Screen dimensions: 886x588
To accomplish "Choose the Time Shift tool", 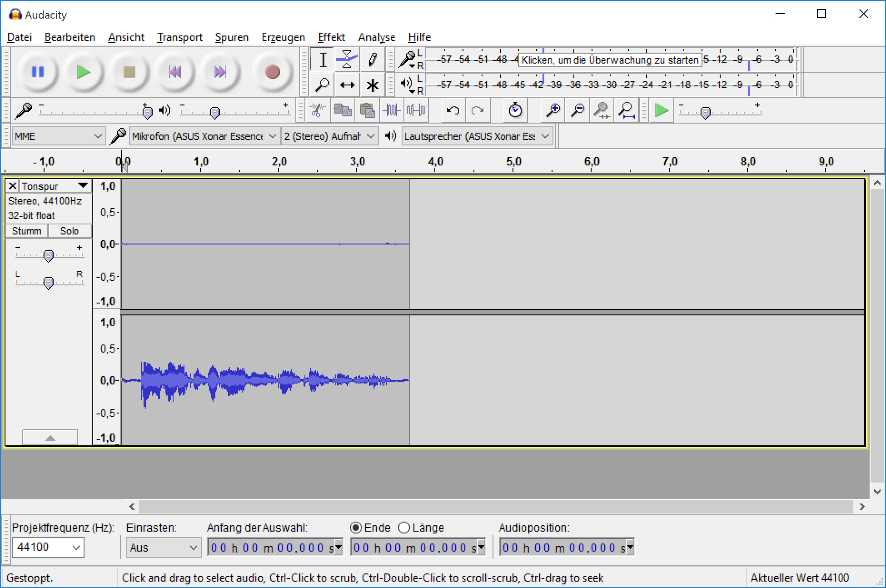I will [347, 85].
